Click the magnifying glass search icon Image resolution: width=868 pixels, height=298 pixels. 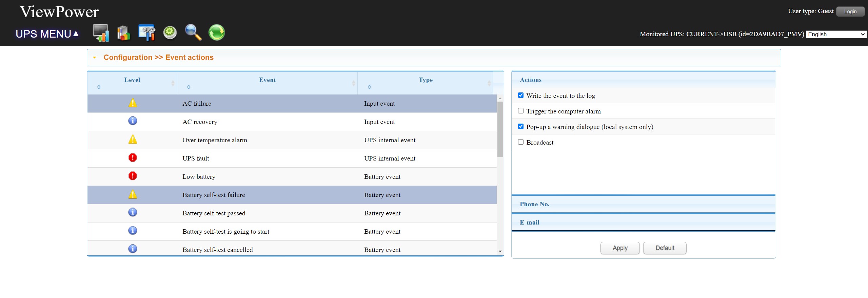(x=193, y=33)
